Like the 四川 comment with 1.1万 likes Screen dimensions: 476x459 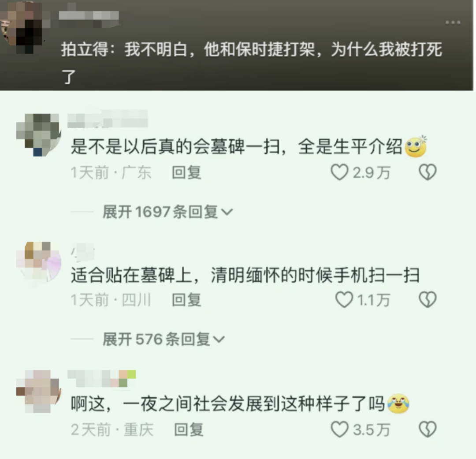point(344,299)
